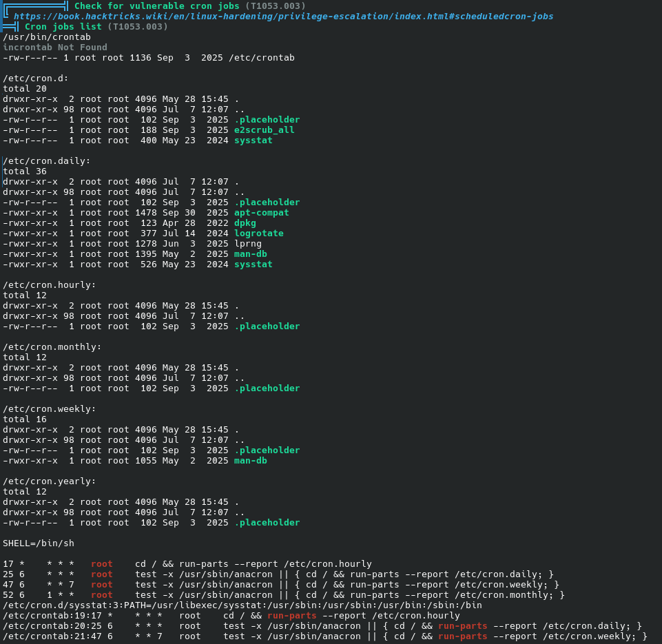Select the '/etc/cron.d/sysstat:3:PATH=' line
The image size is (662, 644).
point(242,605)
